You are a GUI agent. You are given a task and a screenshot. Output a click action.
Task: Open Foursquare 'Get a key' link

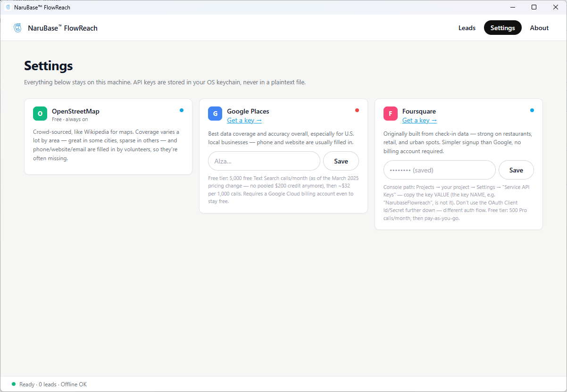[419, 120]
